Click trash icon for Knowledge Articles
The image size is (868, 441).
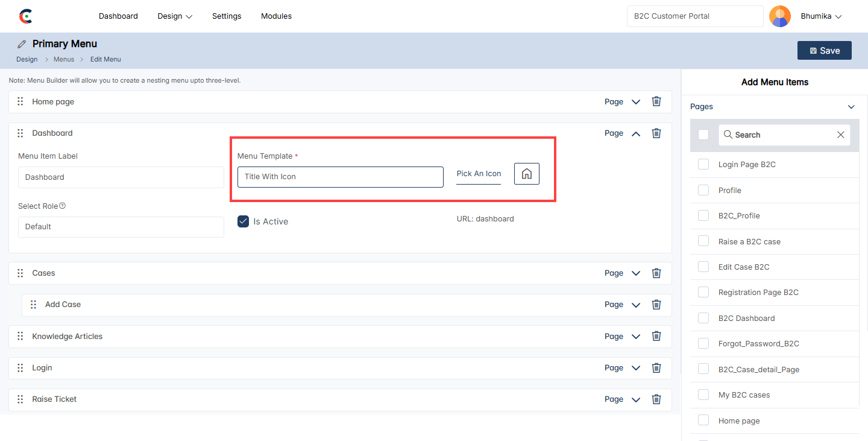pos(656,336)
